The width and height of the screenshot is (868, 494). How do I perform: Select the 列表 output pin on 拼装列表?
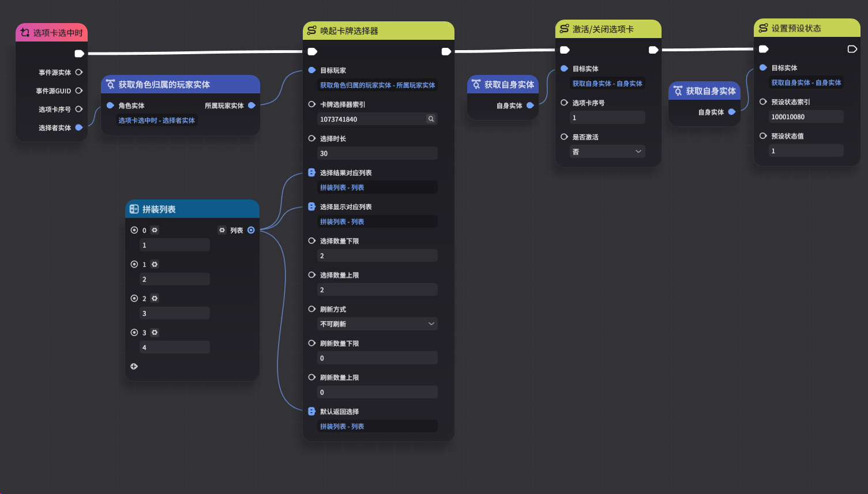pos(251,230)
